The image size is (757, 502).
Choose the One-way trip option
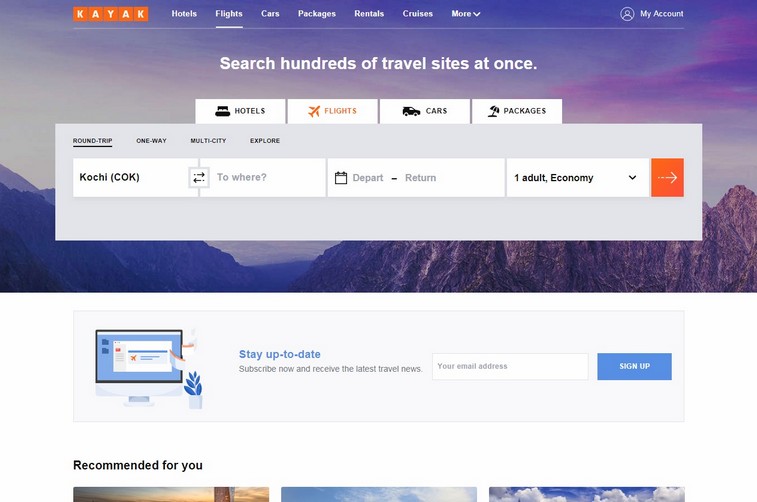pyautogui.click(x=151, y=141)
